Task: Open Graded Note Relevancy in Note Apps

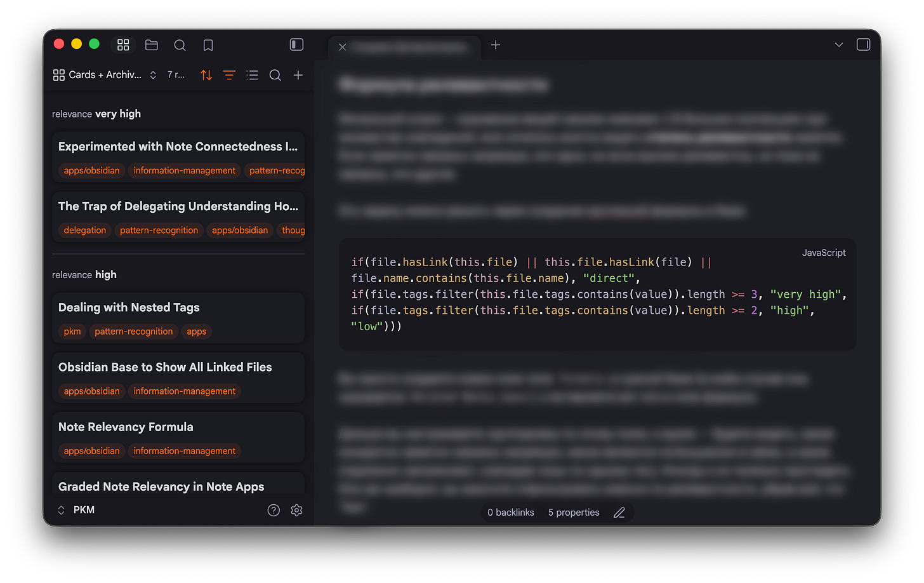Action: coord(178,484)
